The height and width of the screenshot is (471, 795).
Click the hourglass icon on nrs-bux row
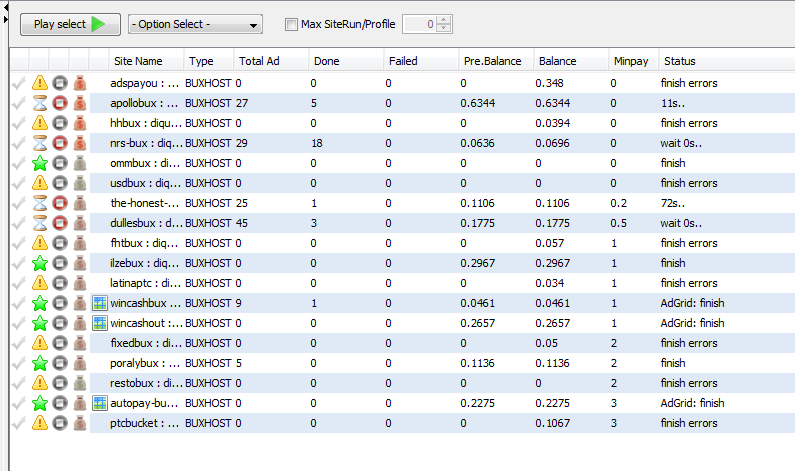(x=40, y=143)
